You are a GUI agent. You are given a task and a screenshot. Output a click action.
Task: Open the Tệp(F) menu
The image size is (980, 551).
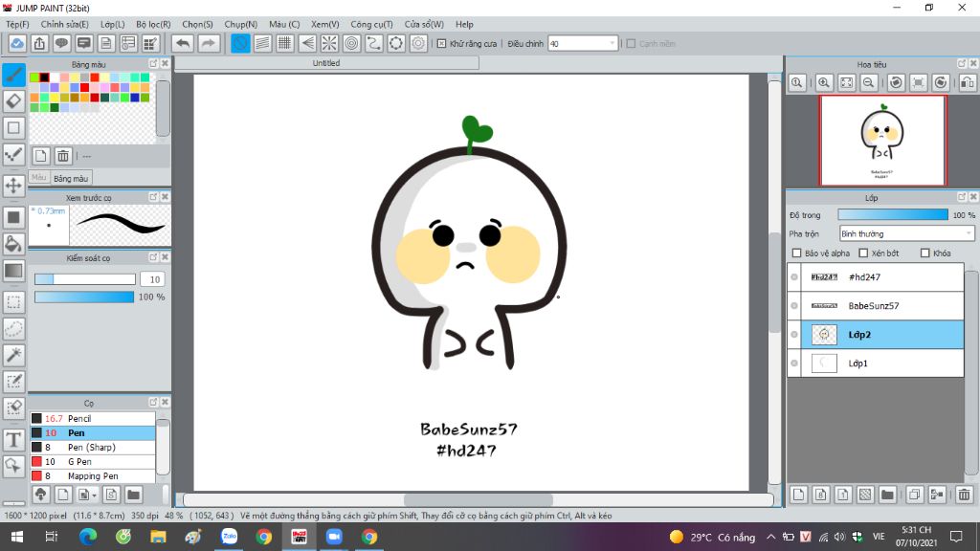[17, 24]
